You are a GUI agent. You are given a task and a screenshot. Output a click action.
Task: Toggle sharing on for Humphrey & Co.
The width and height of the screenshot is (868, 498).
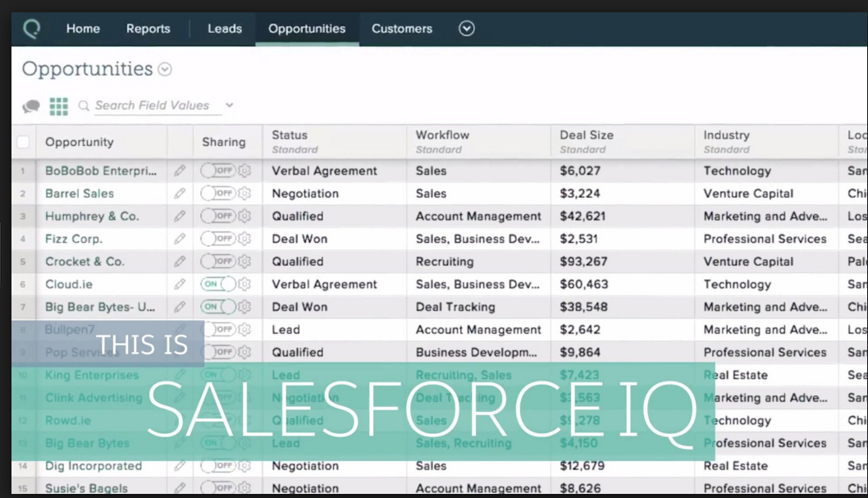(x=218, y=216)
